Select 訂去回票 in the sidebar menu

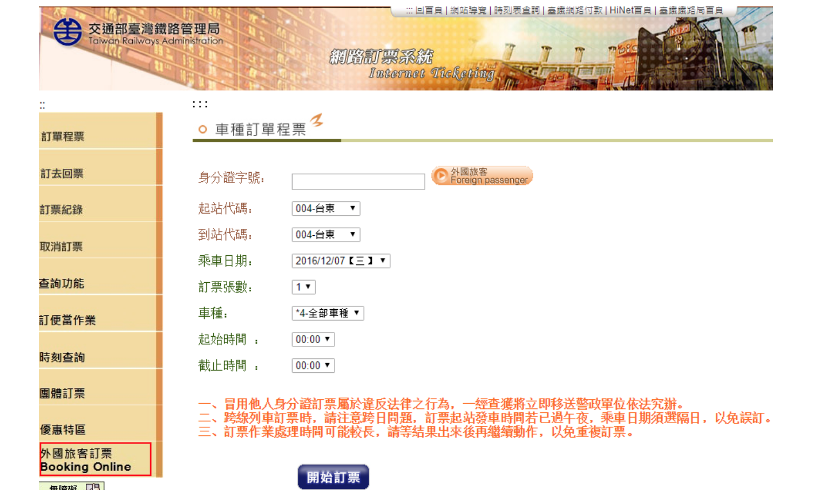pyautogui.click(x=62, y=174)
